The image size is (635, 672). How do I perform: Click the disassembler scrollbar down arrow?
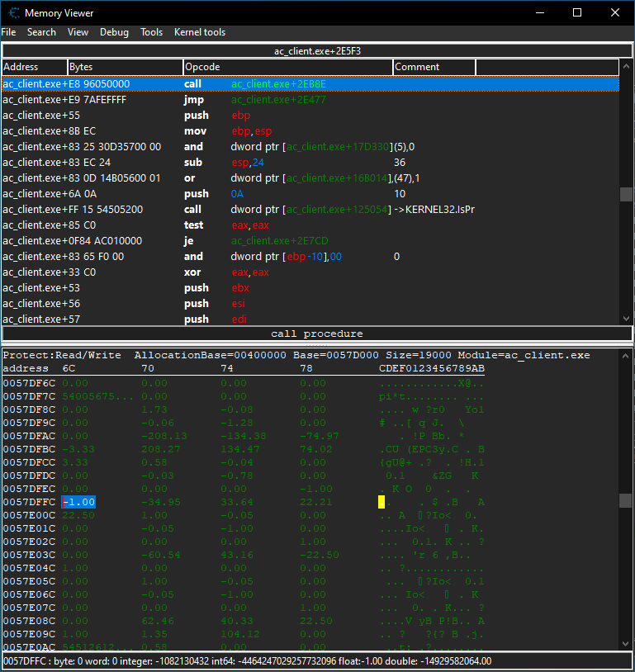(x=626, y=317)
